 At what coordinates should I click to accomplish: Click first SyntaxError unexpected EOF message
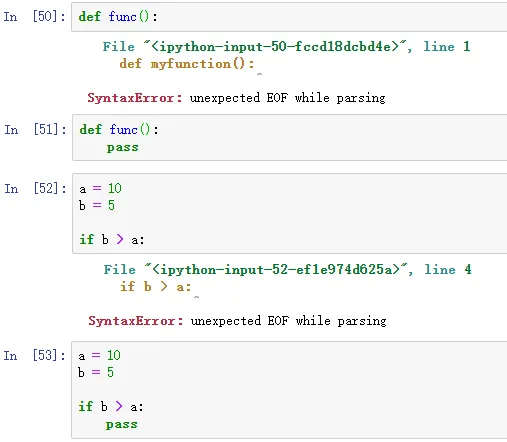click(x=236, y=98)
